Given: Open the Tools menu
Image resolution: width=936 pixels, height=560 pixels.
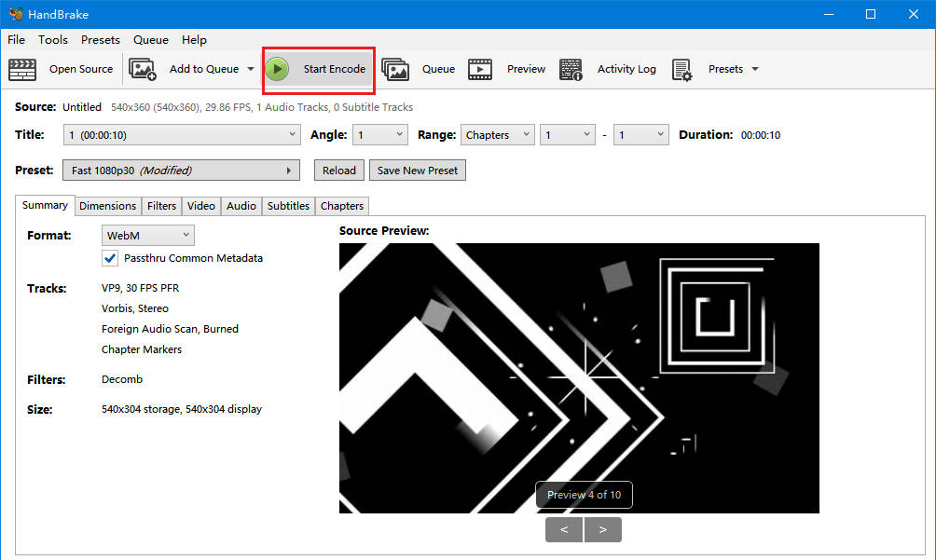Looking at the screenshot, I should (x=53, y=40).
